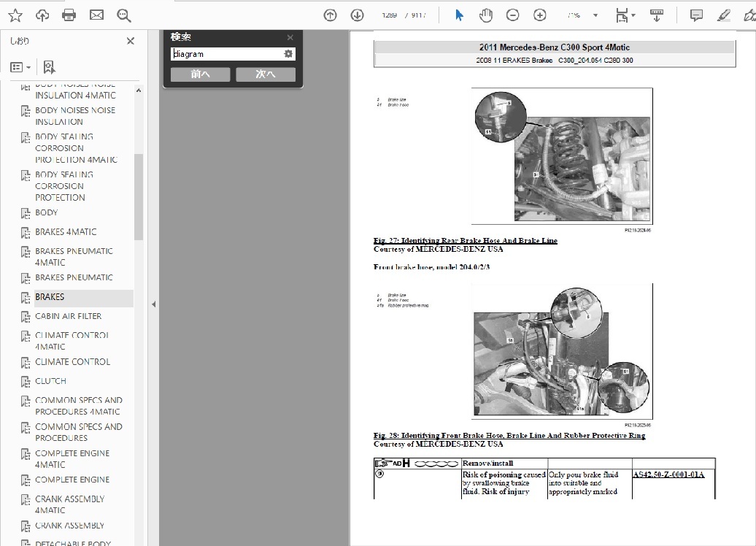Open the bookmark options list dropdown
756x546 pixels.
coord(20,67)
